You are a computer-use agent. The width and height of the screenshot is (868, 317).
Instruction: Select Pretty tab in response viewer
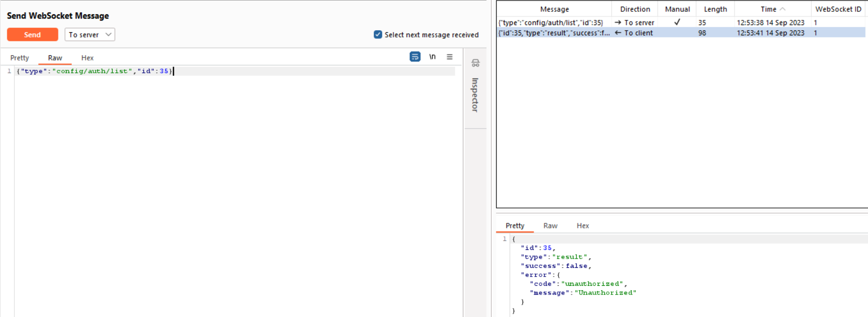point(515,226)
